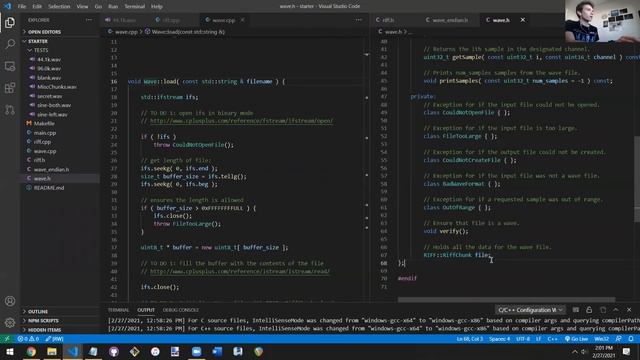This screenshot has height=360, width=640.
Task: Open the File menu
Action: 22,7
